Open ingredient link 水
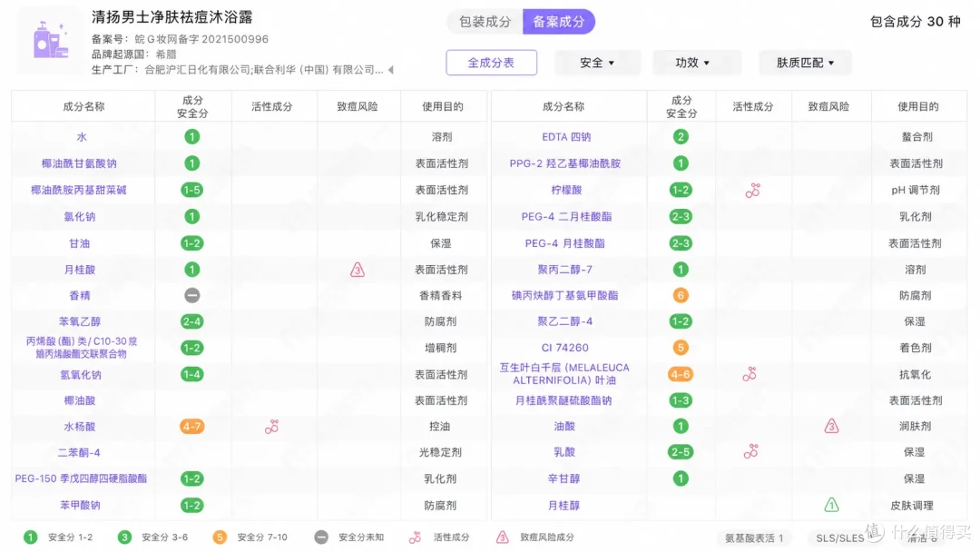Screen dimensions: 980x552 click(82, 137)
